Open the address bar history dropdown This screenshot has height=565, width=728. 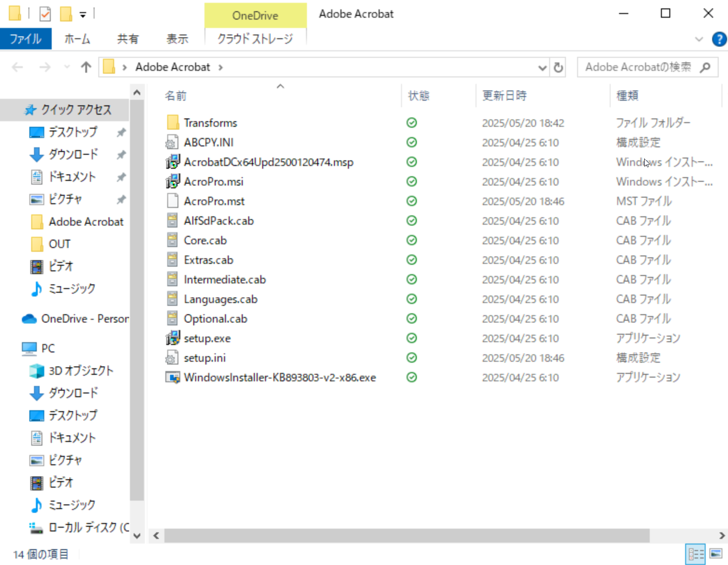click(542, 67)
